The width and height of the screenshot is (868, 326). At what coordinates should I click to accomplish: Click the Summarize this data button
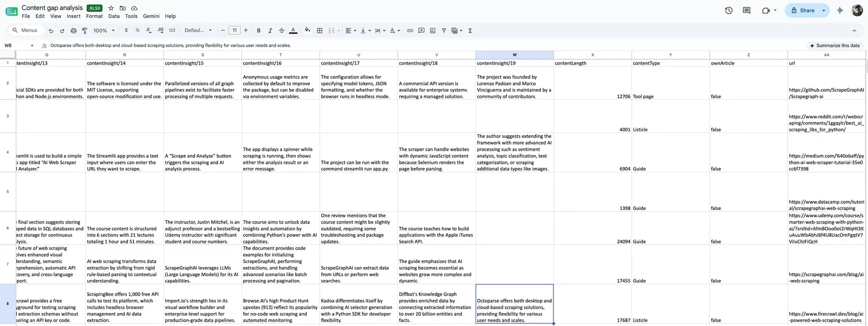tap(835, 46)
